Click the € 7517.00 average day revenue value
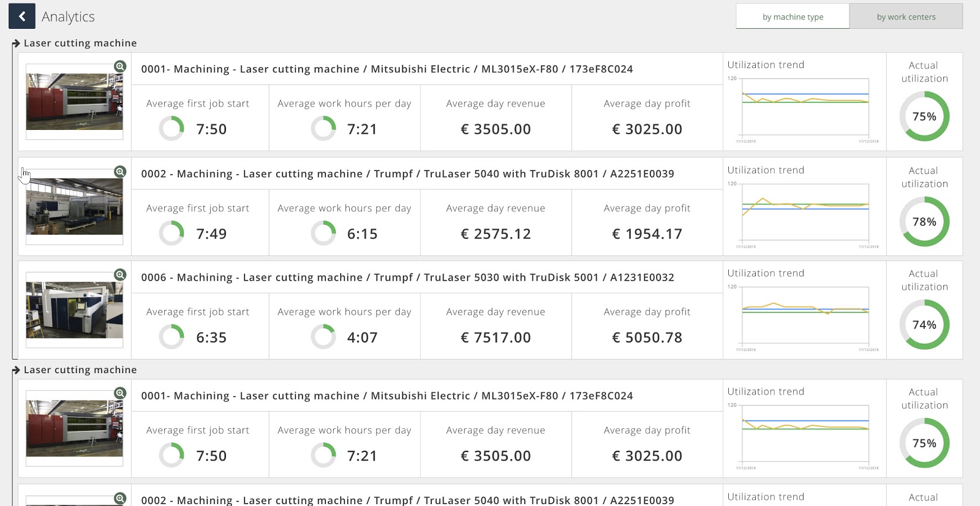The height and width of the screenshot is (506, 980). click(x=496, y=338)
